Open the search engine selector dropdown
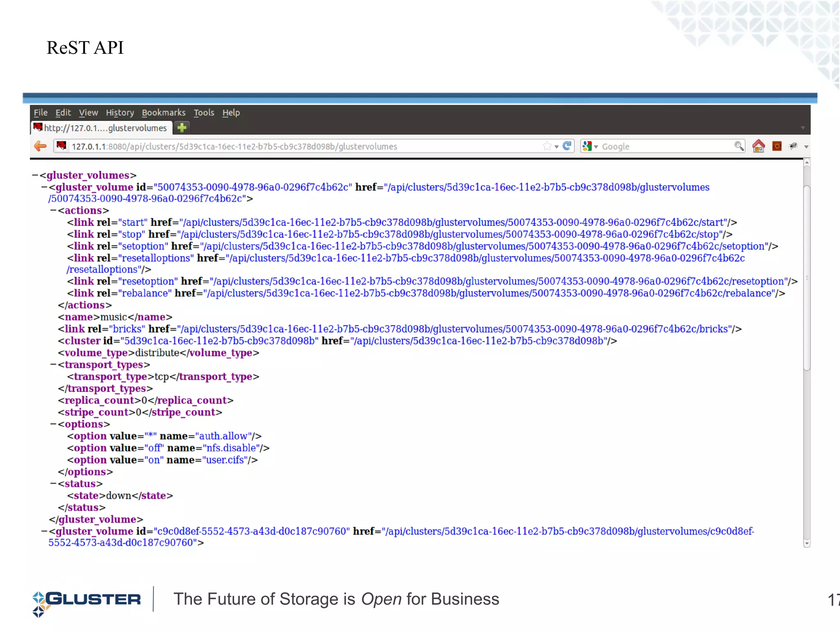This screenshot has height=631, width=840. 596,147
